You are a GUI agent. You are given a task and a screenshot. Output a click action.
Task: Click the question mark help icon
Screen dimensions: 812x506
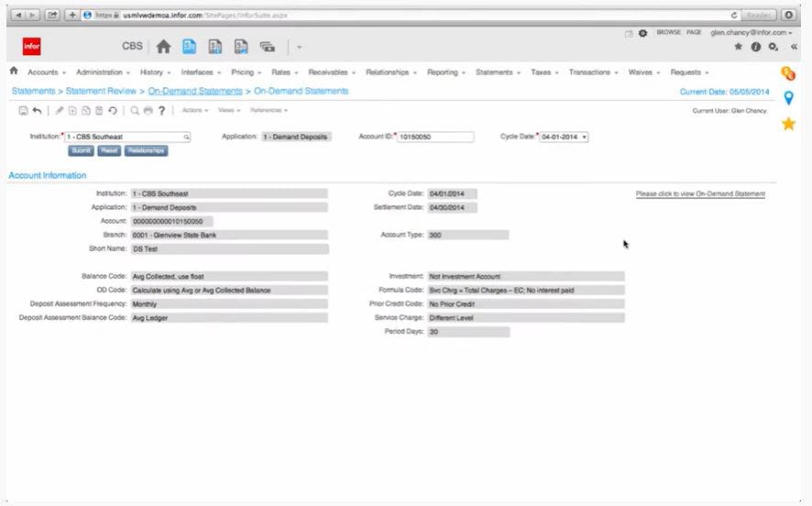click(x=161, y=110)
